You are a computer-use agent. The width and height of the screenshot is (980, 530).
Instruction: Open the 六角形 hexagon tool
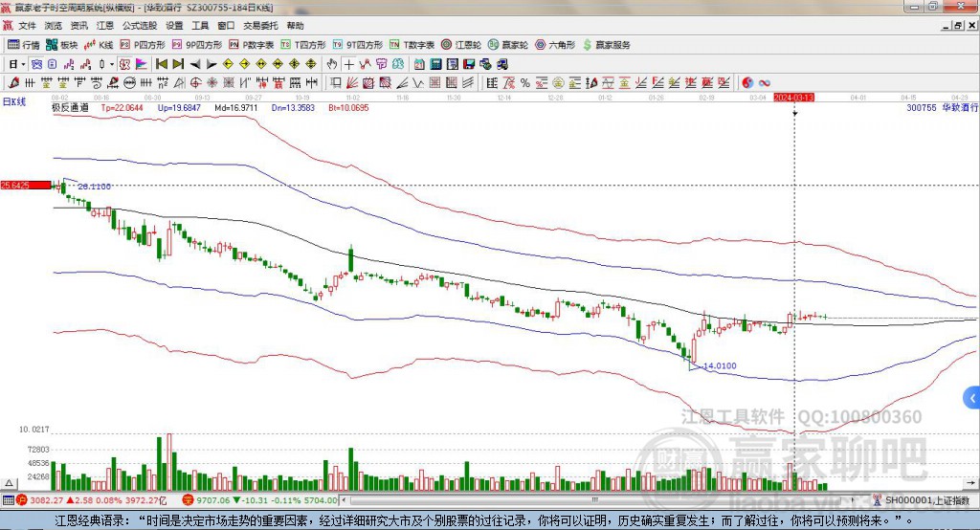pos(555,45)
